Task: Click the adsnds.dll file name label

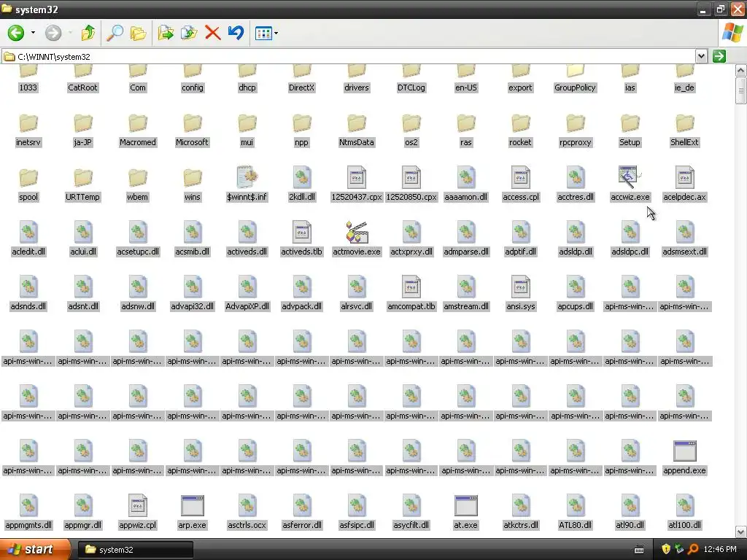Action: click(x=28, y=307)
